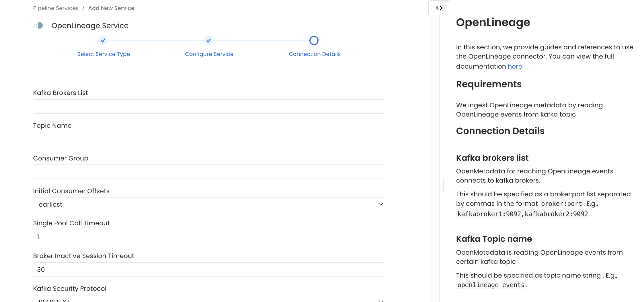Navigate to the Configure Service step
Viewport: 644px width, 302px height.
[209, 54]
